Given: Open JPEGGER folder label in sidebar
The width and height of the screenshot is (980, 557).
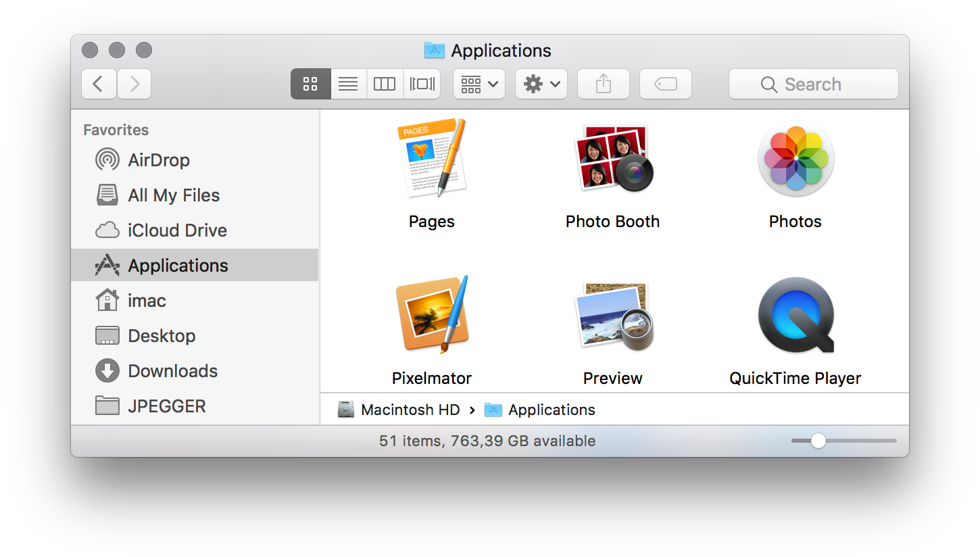Looking at the screenshot, I should [x=167, y=406].
